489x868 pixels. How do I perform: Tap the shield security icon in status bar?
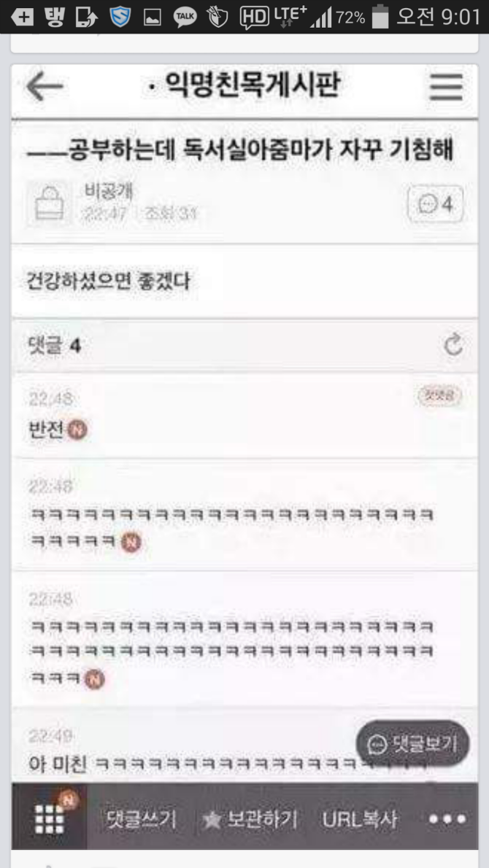point(120,18)
